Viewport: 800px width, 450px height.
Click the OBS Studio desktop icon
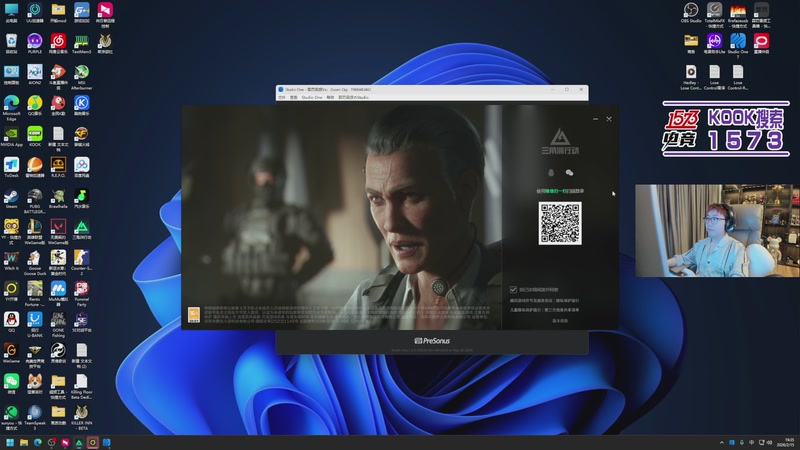pyautogui.click(x=691, y=13)
